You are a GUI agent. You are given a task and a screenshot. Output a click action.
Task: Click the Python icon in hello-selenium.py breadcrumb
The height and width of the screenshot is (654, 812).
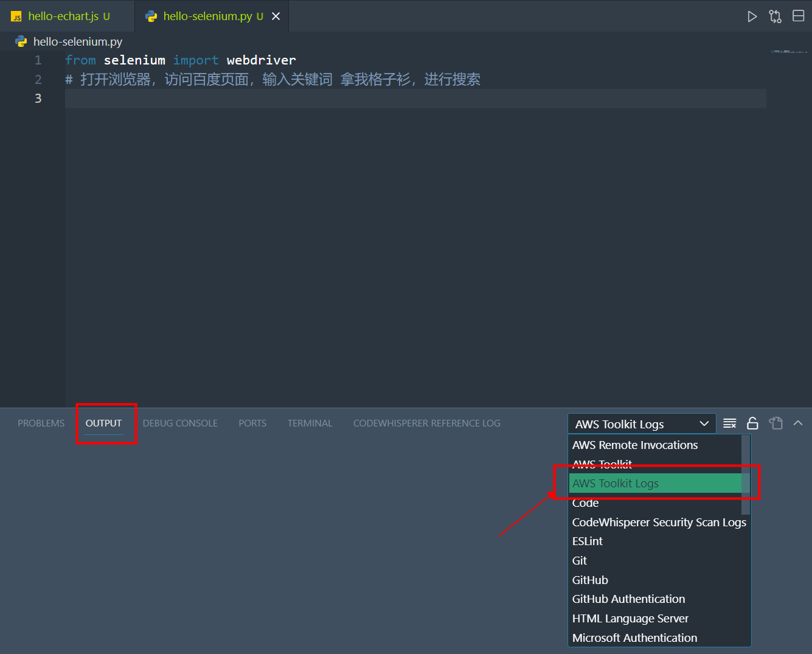tap(21, 41)
